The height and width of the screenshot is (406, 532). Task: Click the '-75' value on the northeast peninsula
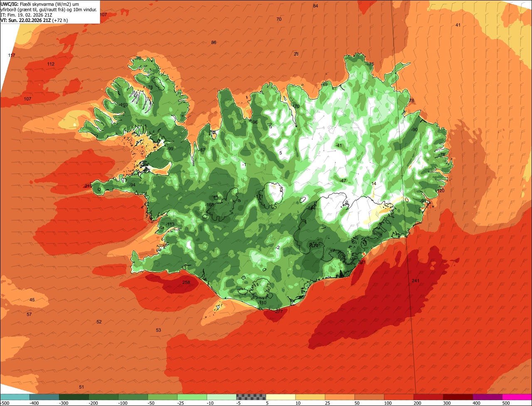tap(370, 64)
